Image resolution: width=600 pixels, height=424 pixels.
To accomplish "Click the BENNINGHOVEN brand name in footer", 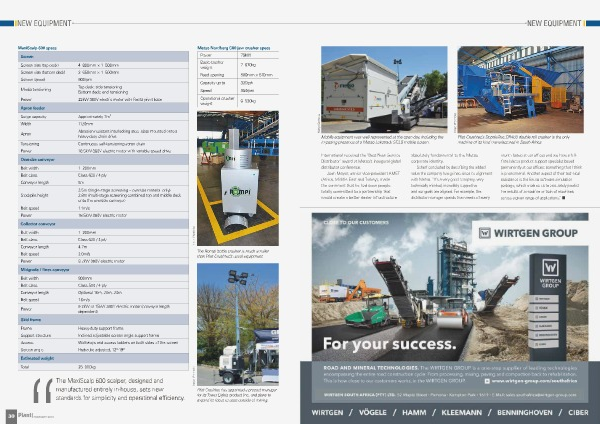I will click(x=525, y=413).
